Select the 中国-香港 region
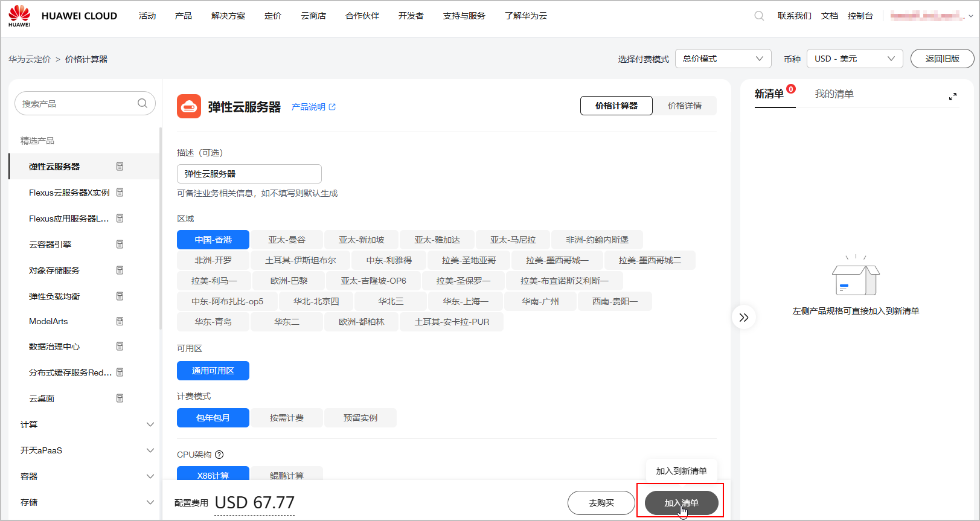Image resolution: width=980 pixels, height=521 pixels. point(213,240)
